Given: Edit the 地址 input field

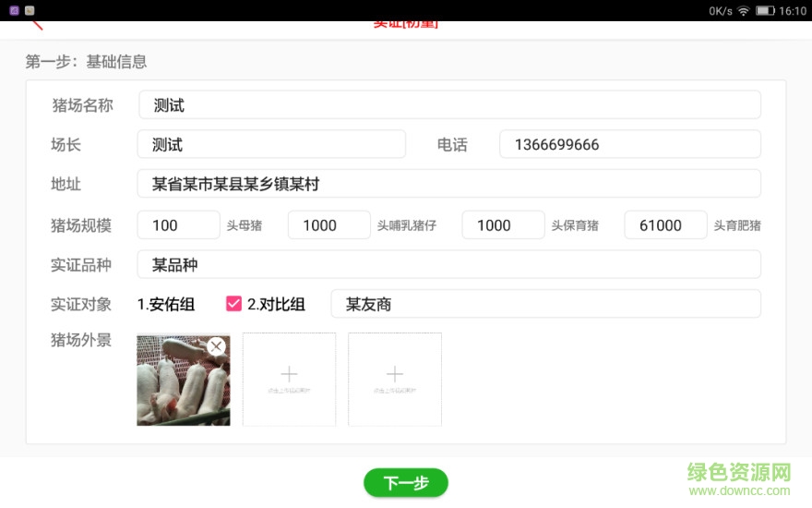Looking at the screenshot, I should [x=449, y=184].
